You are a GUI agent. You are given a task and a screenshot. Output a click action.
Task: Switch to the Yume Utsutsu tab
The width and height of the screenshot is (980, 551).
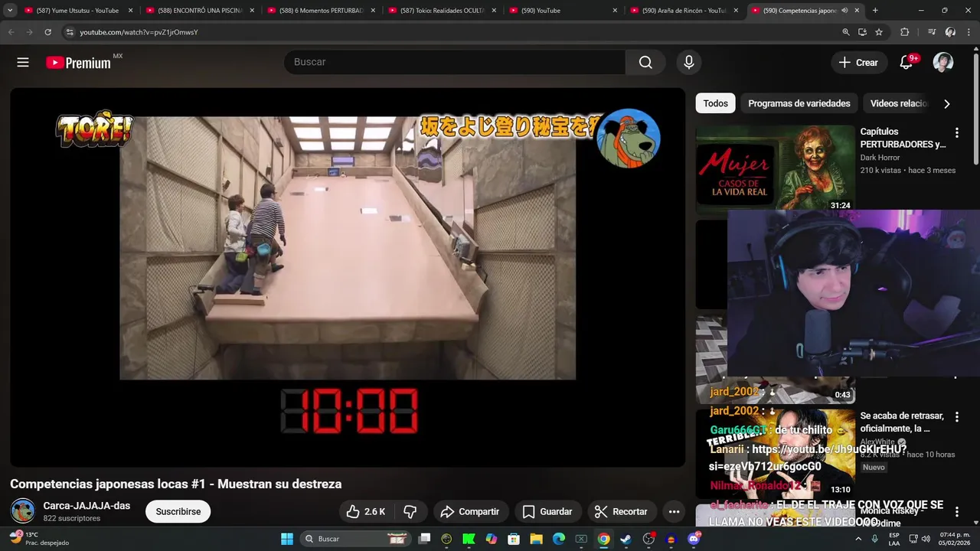click(77, 11)
